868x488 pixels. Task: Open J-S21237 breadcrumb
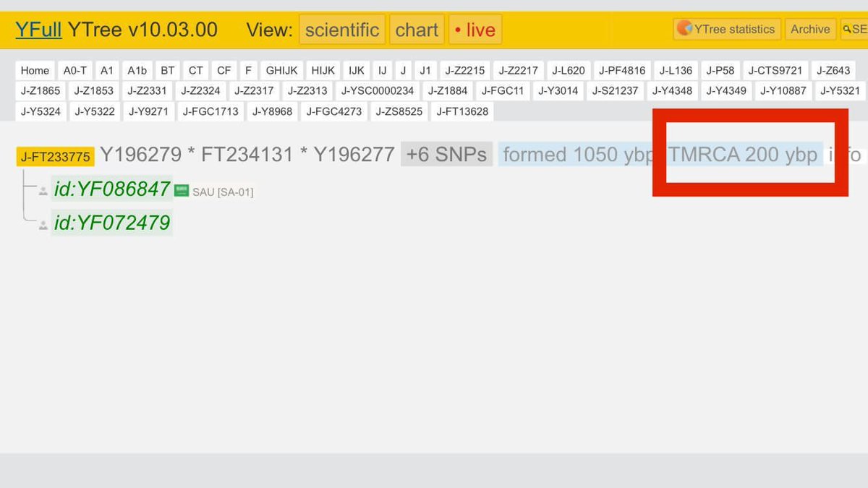[x=616, y=90]
